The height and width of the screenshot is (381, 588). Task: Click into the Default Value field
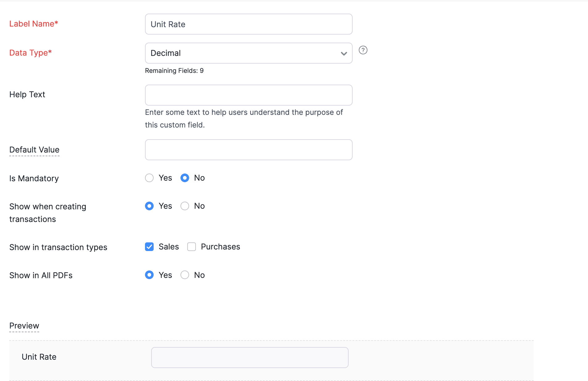pos(249,150)
